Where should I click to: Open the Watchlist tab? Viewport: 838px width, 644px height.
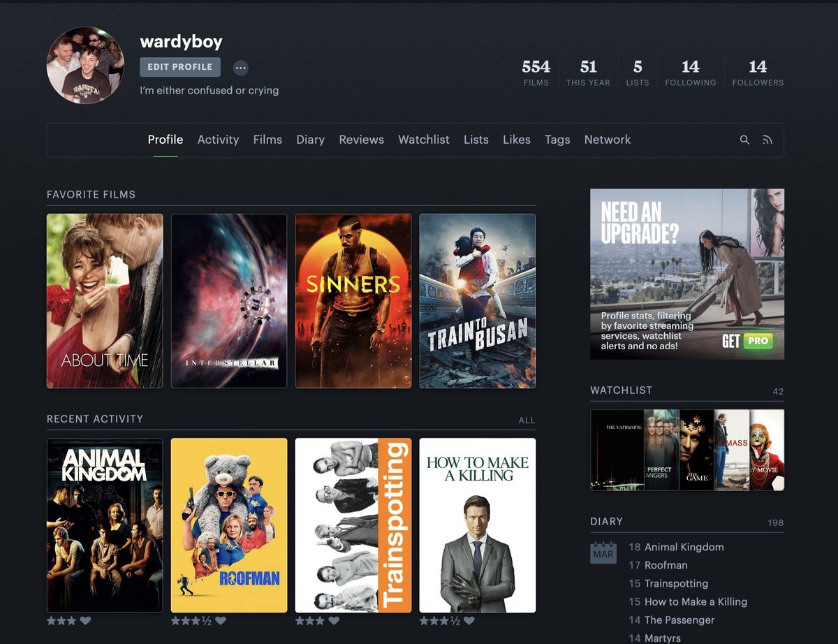(x=424, y=140)
